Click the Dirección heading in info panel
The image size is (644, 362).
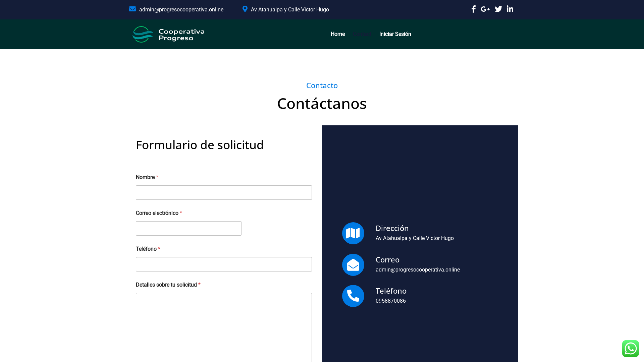pos(392,228)
